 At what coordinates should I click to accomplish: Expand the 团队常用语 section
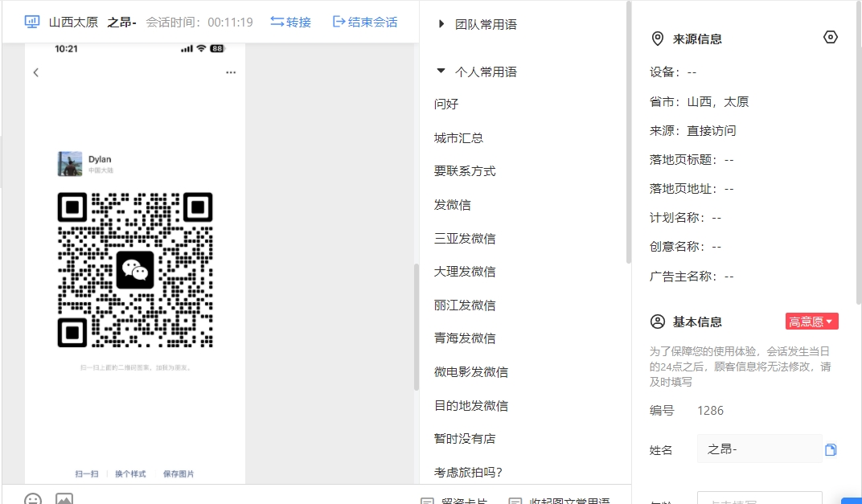[x=478, y=24]
